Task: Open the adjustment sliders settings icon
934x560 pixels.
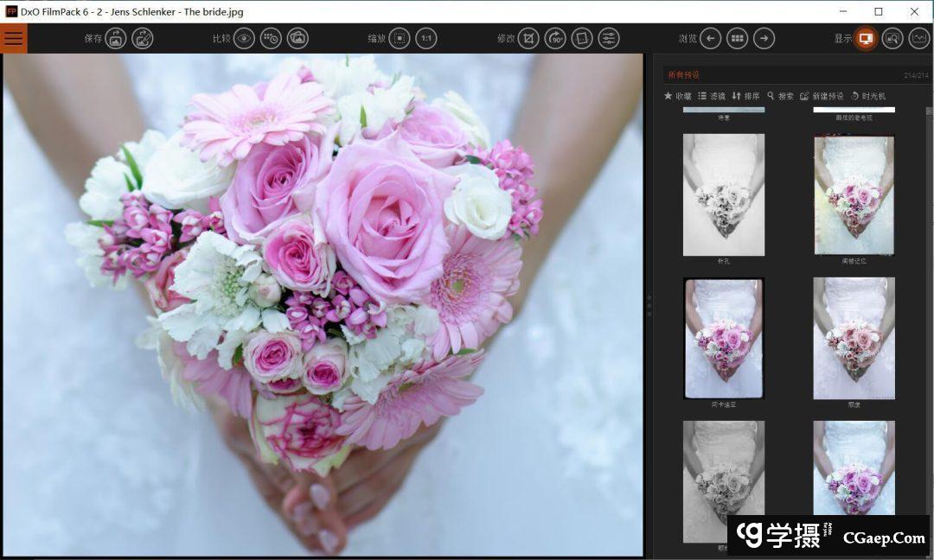Action: tap(609, 38)
